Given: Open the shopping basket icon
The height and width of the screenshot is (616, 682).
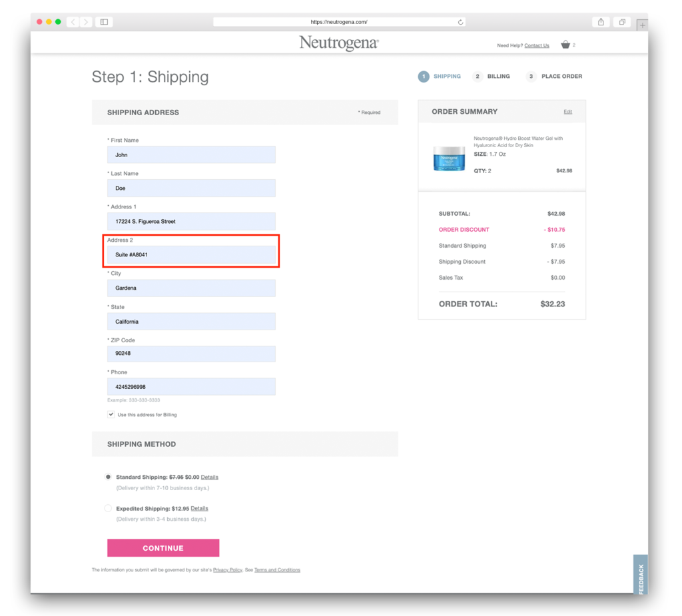Looking at the screenshot, I should tap(565, 45).
